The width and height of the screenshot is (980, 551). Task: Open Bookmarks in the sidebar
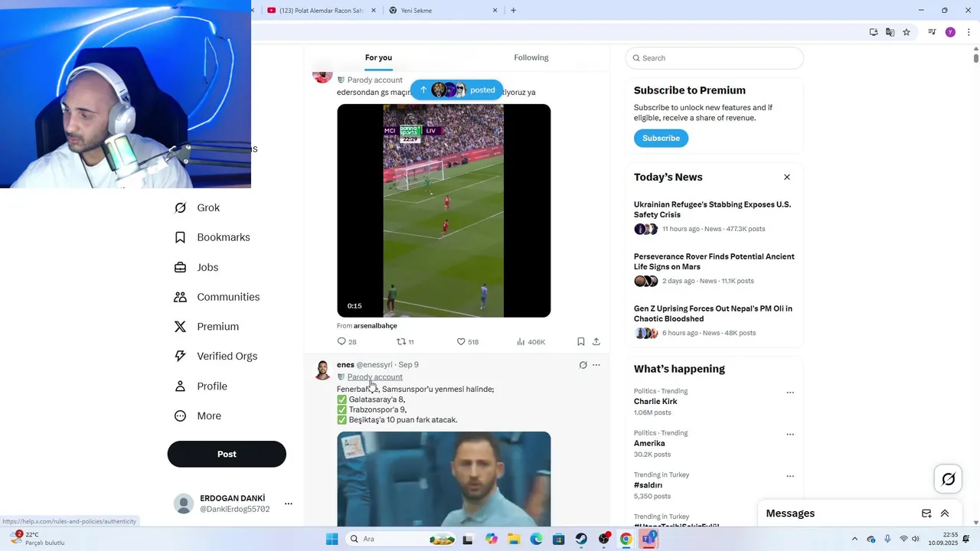[213, 237]
